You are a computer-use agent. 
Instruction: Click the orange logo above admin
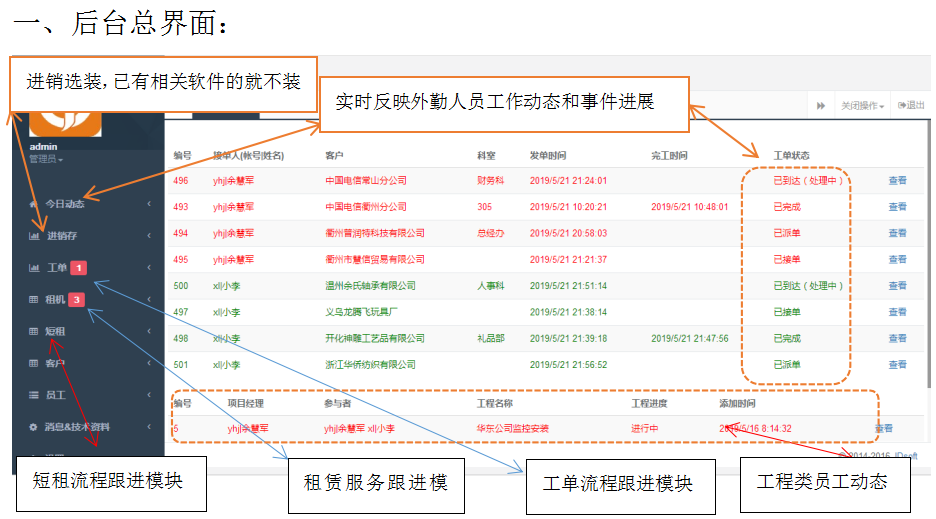click(65, 124)
